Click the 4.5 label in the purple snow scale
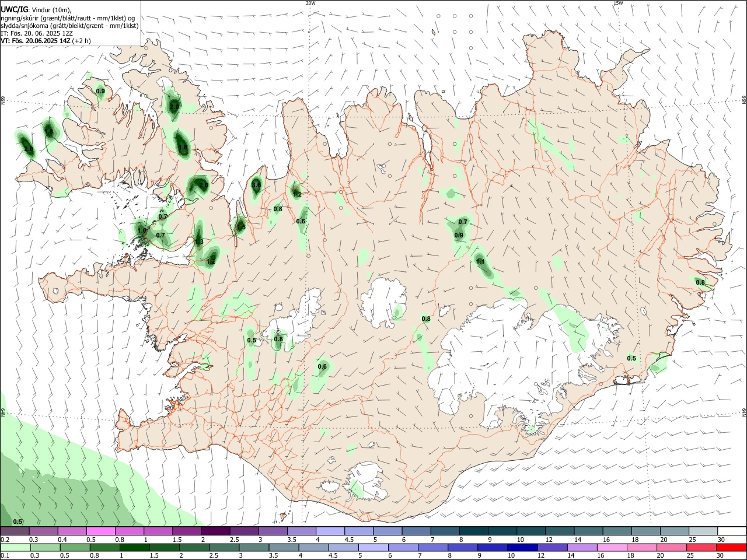This screenshot has height=560, width=747. [x=349, y=540]
